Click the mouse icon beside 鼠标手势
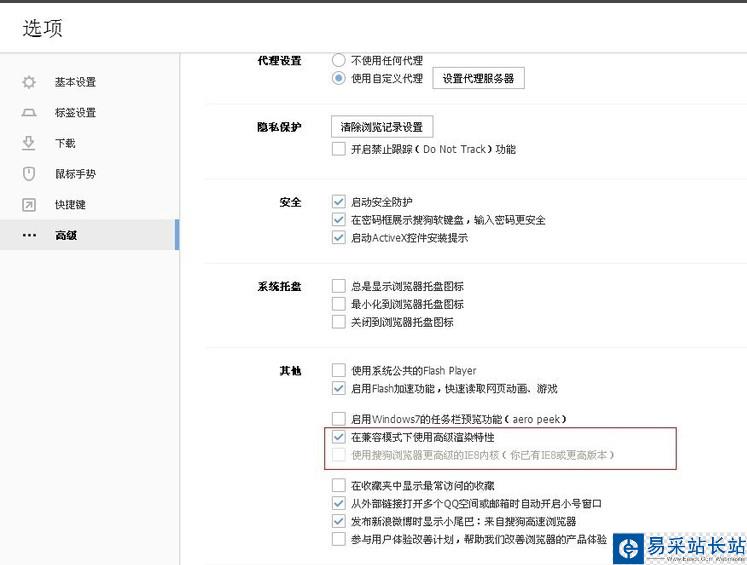This screenshot has height=565, width=747. pyautogui.click(x=29, y=174)
